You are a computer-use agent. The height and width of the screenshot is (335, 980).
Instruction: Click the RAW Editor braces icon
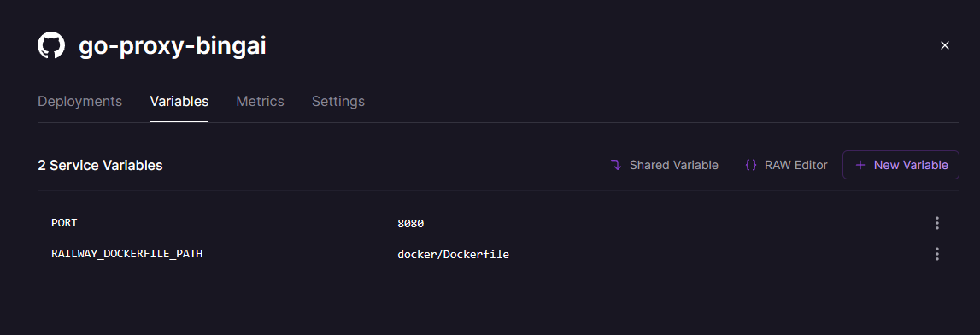coord(751,165)
